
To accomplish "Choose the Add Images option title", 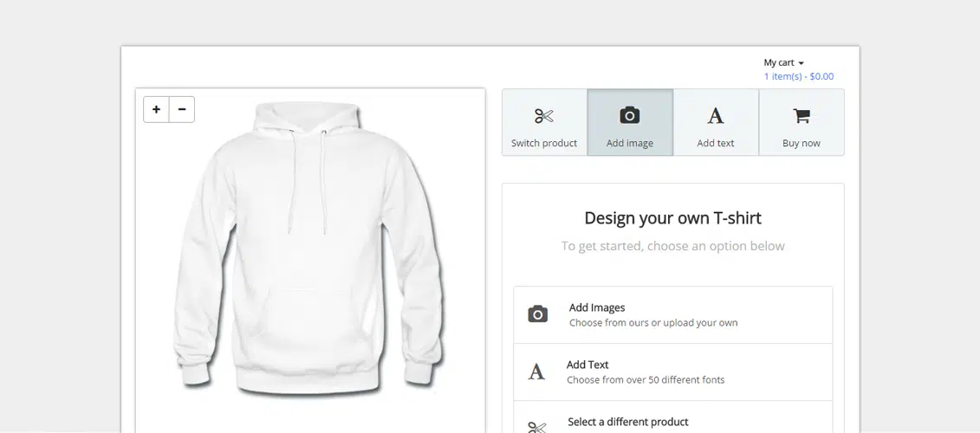I will 597,307.
